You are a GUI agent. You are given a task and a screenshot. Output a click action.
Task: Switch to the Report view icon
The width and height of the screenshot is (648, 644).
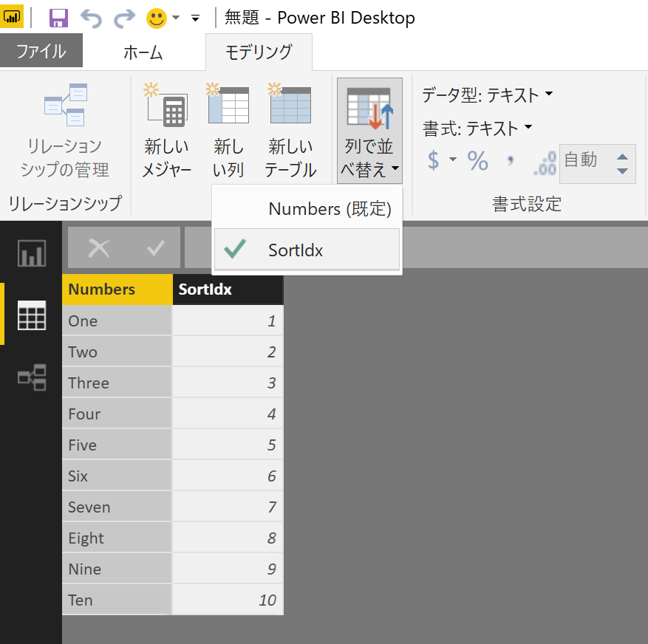click(32, 253)
